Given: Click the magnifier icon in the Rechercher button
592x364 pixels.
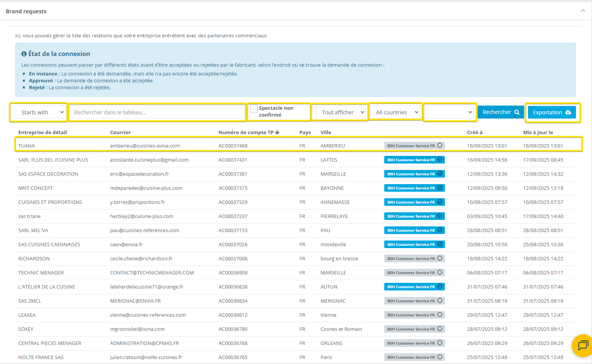Looking at the screenshot, I should point(517,112).
